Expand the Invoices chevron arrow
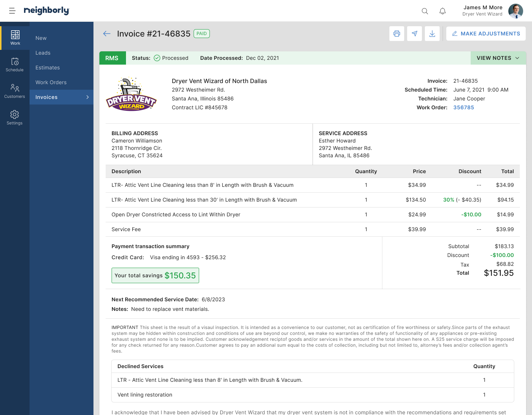 point(88,97)
